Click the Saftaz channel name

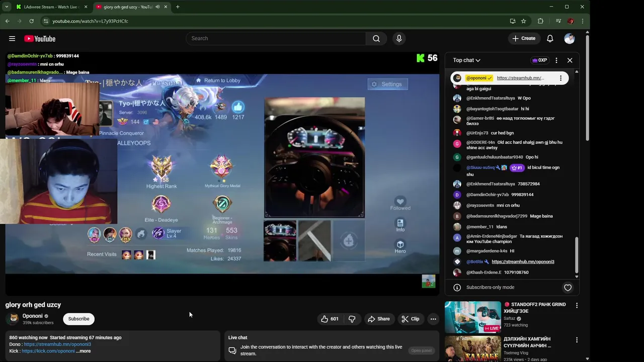tap(510, 318)
